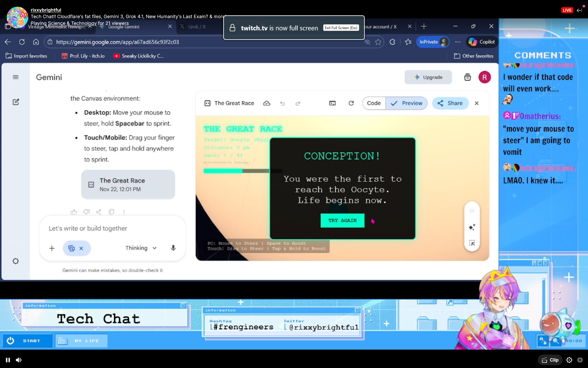Open Gemini settings gear in sidebar
Viewport: 588px width, 368px height.
point(16,261)
